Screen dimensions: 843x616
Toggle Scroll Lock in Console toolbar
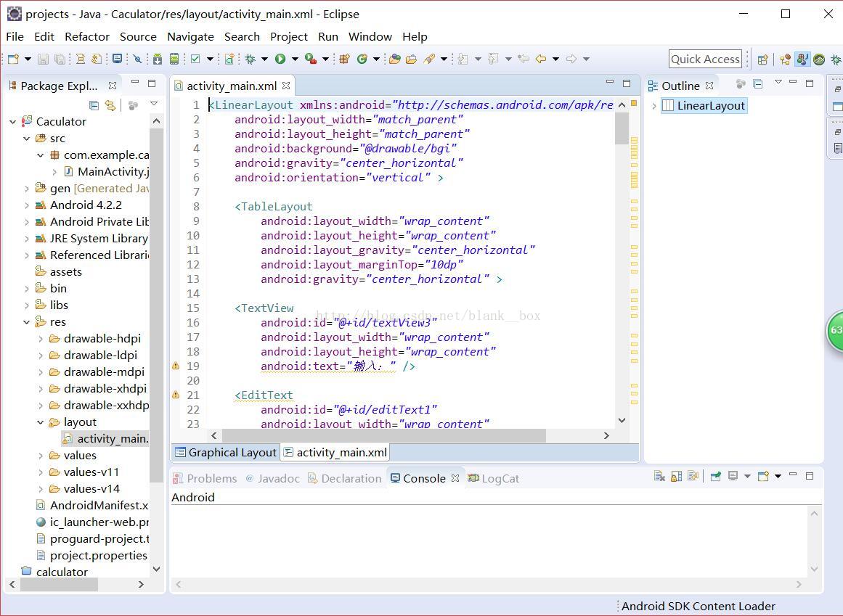[676, 477]
